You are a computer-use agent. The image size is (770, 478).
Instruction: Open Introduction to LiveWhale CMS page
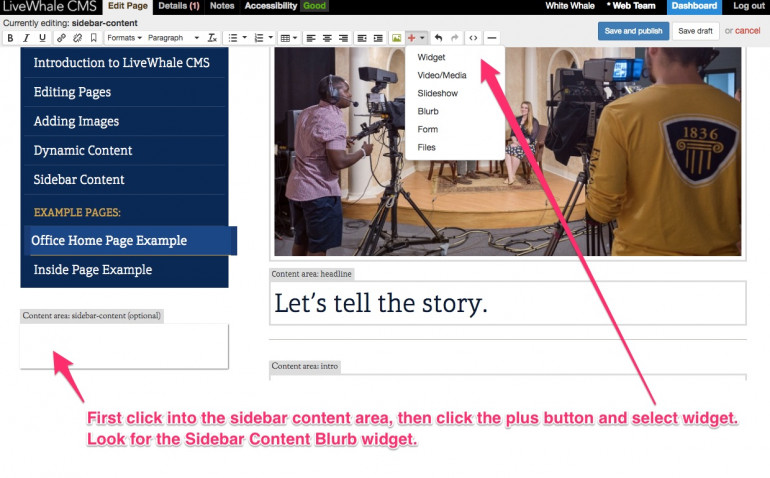(124, 63)
